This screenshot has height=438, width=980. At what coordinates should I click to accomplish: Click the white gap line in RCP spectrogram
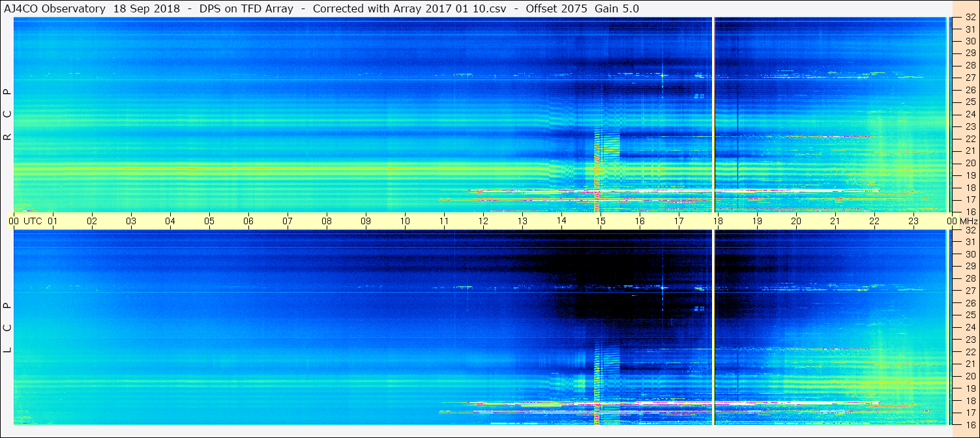point(714,115)
